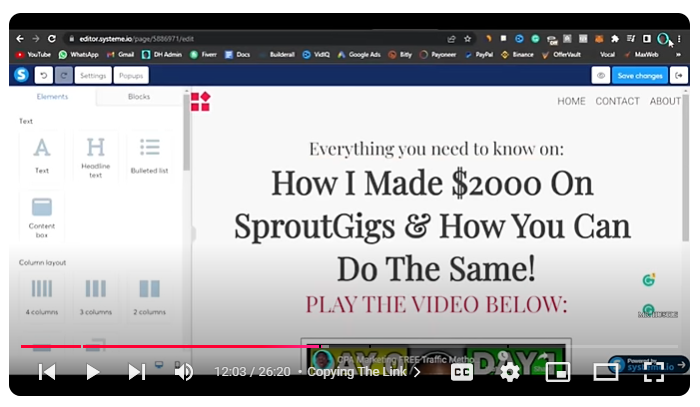This screenshot has width=700, height=407.
Task: Open the Settings button
Action: (93, 75)
